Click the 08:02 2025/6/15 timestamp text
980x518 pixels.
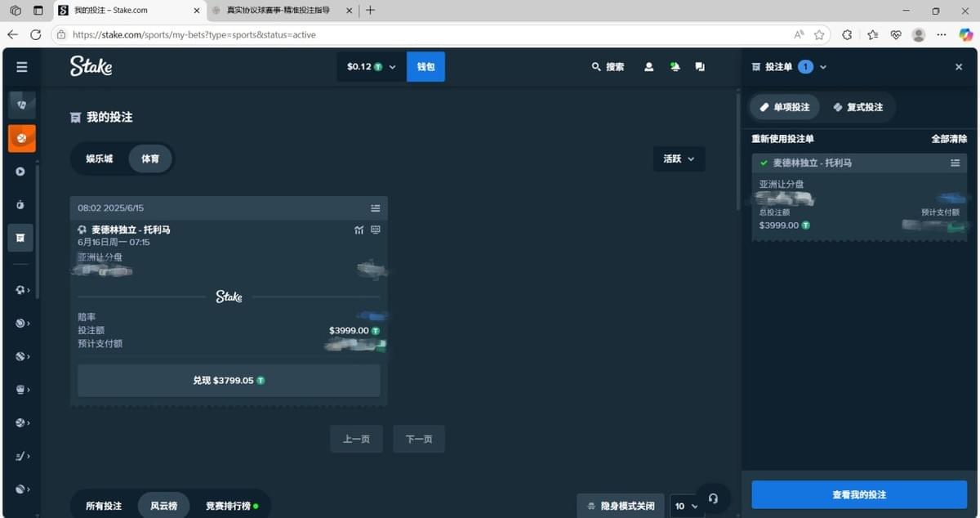click(x=110, y=208)
